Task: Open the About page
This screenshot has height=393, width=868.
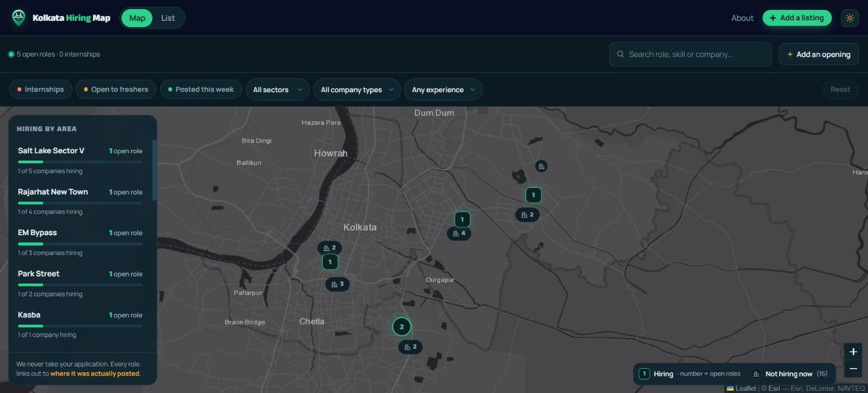Action: [742, 18]
